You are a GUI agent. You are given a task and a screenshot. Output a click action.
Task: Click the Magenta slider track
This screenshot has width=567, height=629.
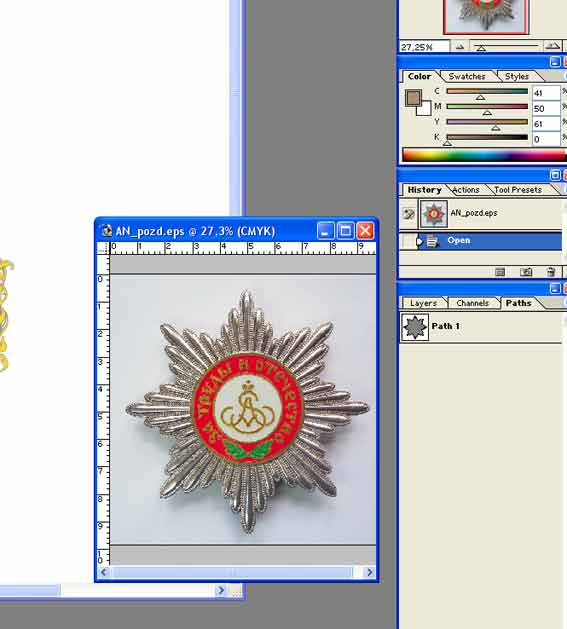pos(487,107)
